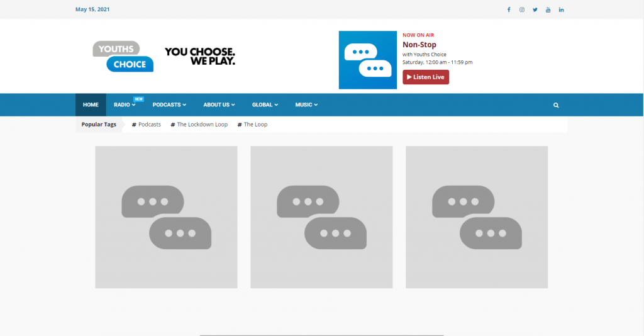The width and height of the screenshot is (644, 336).
Task: Open the Music menu item
Action: [306, 105]
